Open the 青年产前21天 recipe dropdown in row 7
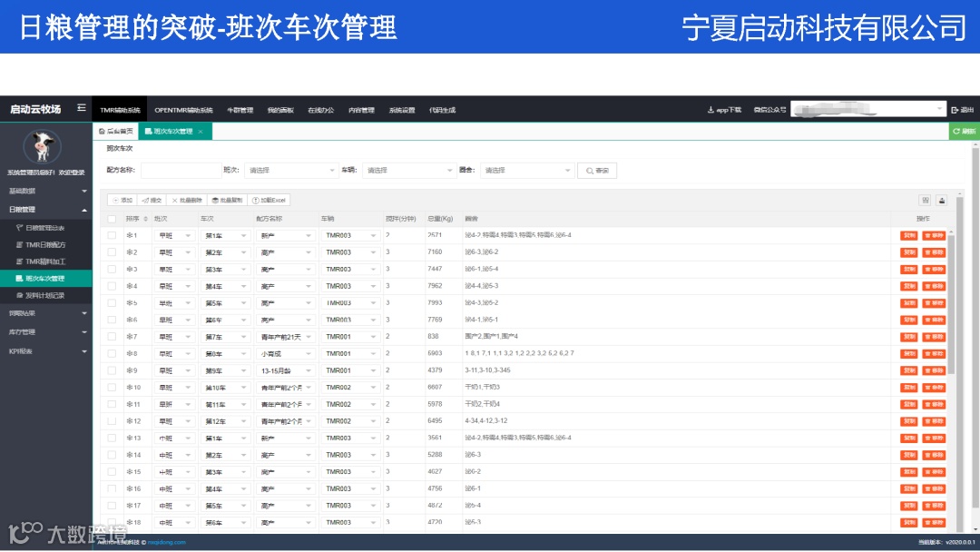Screen dimensions: 980x552 click(286, 337)
